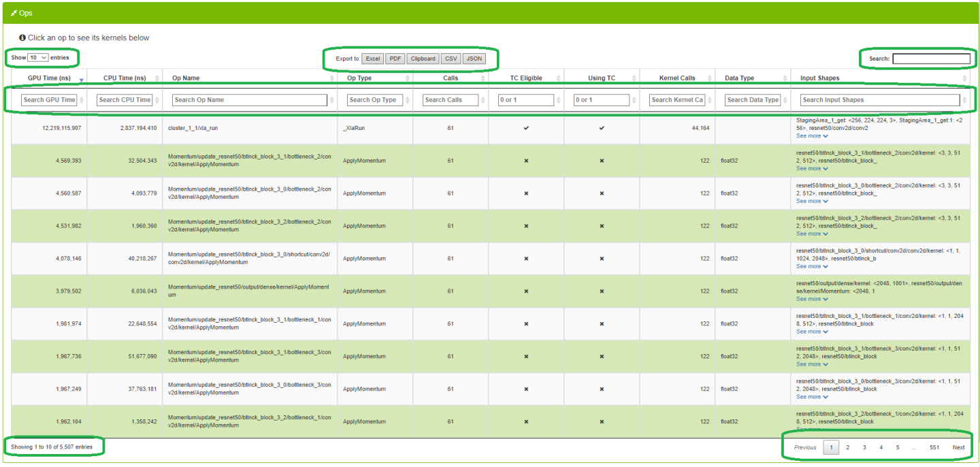Click the Next pagination link
980x467 pixels.
[x=958, y=447]
